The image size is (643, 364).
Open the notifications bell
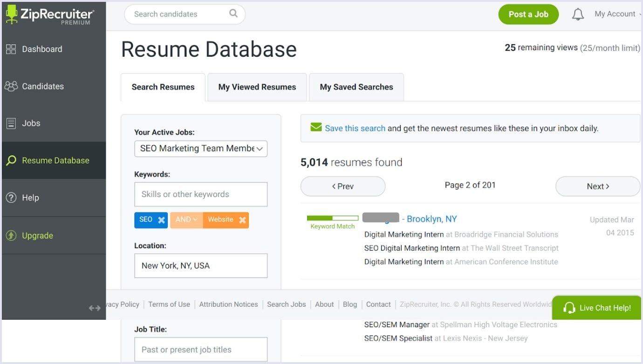pos(578,14)
